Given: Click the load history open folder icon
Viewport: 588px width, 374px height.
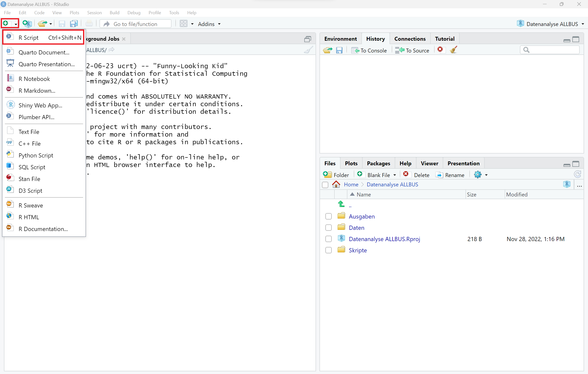Looking at the screenshot, I should click(328, 50).
